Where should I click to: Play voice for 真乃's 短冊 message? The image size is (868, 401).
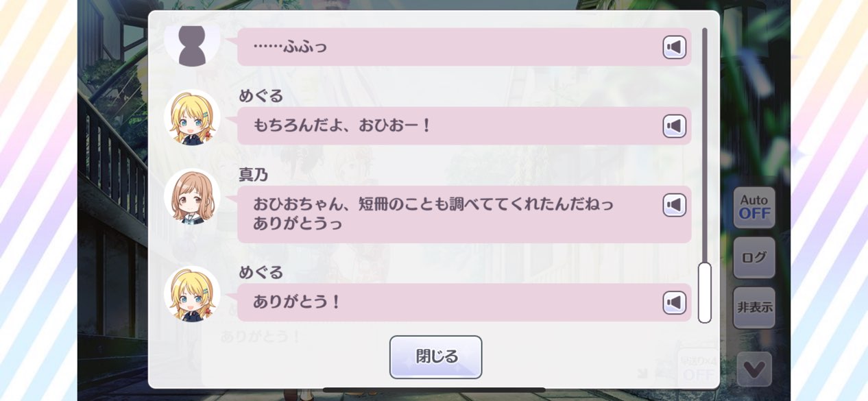tap(675, 205)
